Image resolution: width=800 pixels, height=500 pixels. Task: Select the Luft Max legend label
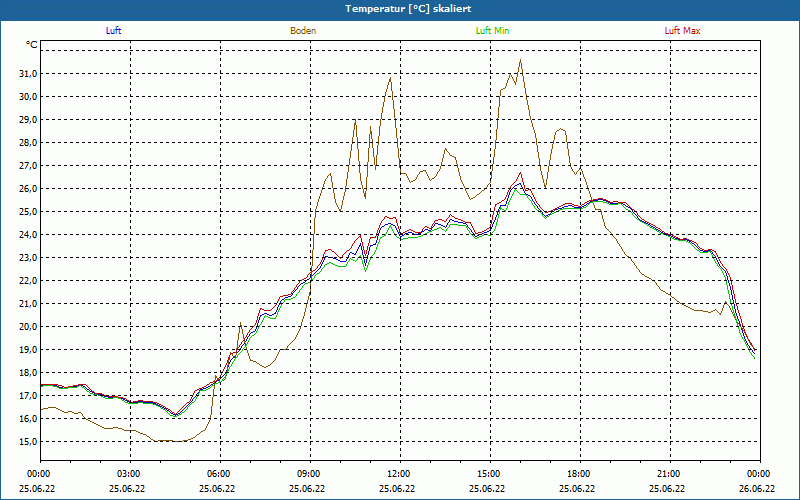point(683,31)
